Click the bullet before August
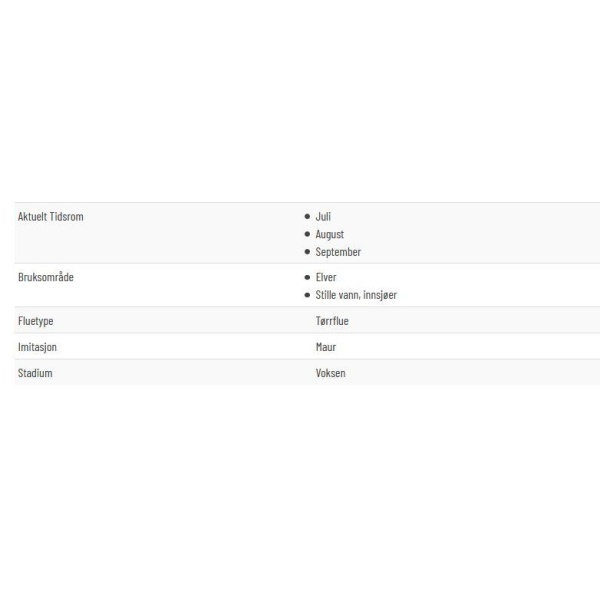The image size is (600, 600). [x=307, y=234]
